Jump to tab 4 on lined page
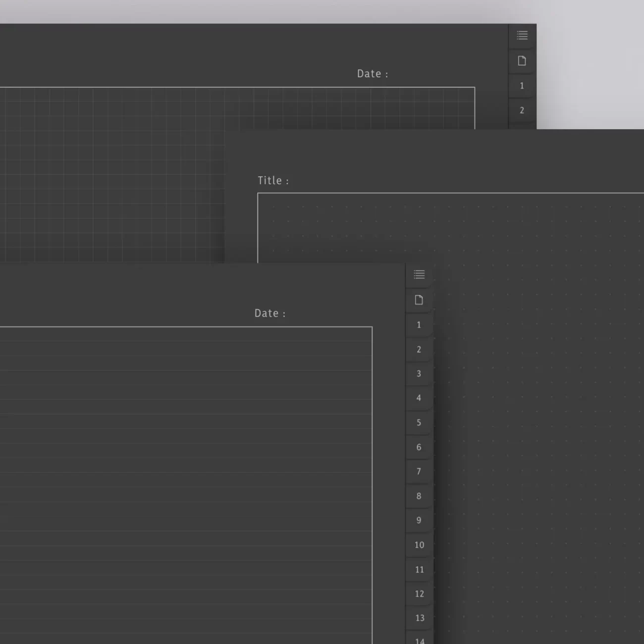644x644 pixels. tap(419, 398)
